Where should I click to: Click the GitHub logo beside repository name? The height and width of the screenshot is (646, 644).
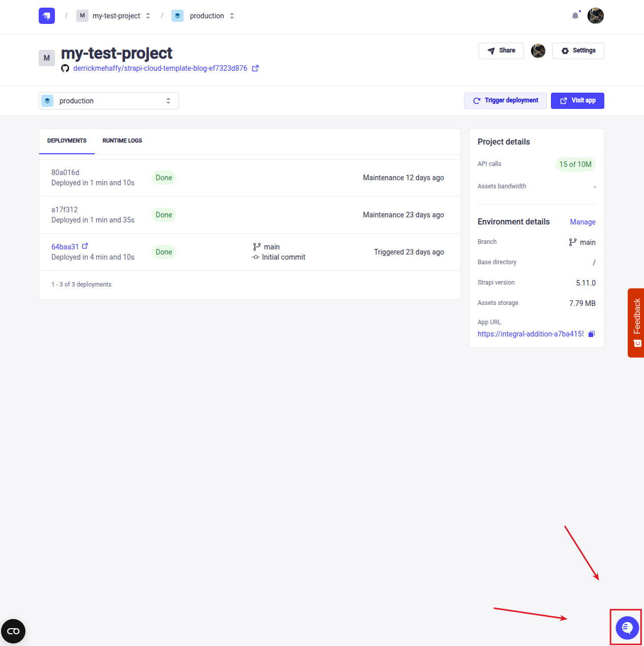point(65,68)
